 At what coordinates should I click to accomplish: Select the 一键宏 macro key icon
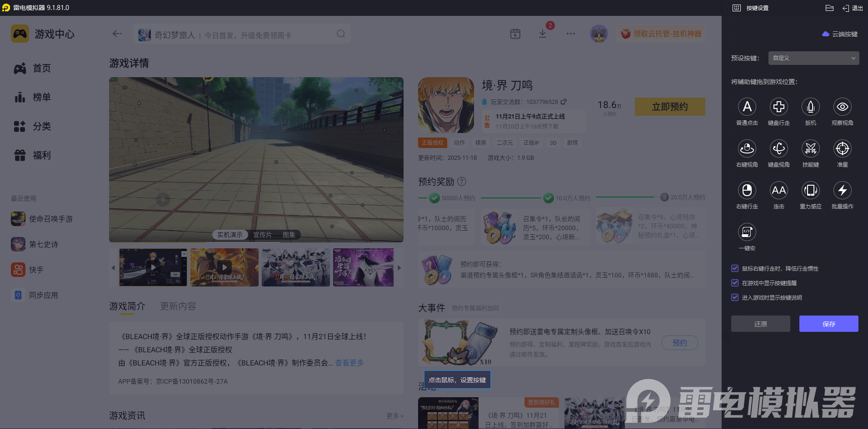(747, 232)
